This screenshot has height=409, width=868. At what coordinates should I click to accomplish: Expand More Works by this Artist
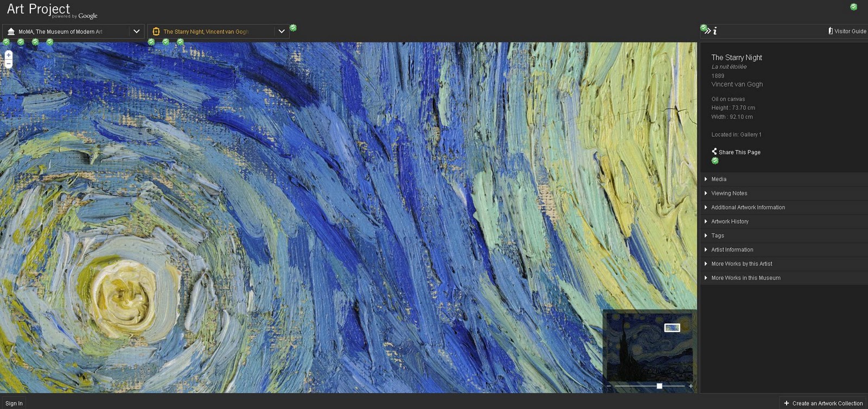[784, 264]
